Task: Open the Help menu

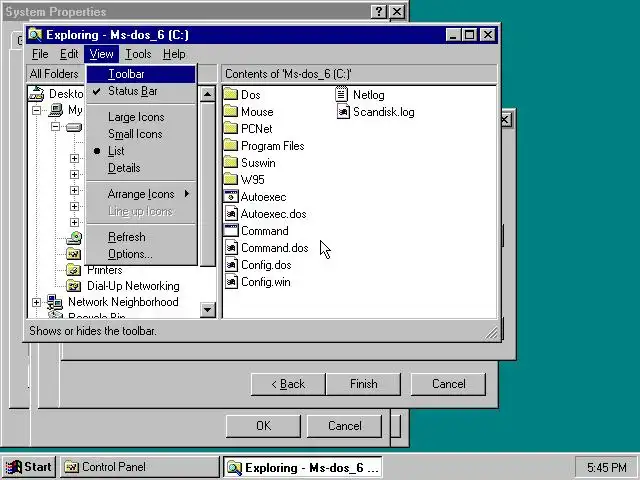Action: (x=174, y=54)
